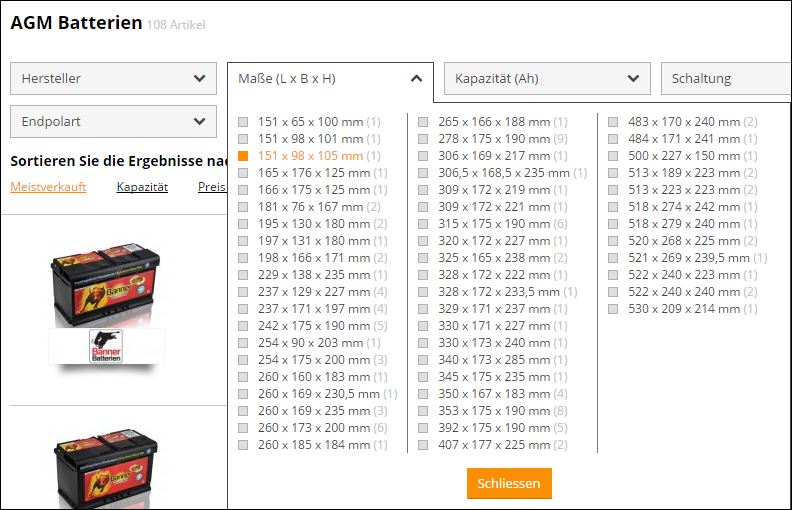Screen dimensions: 792x510
Task: Collapse the Maße (L x B x H) dropdown
Action: click(330, 78)
